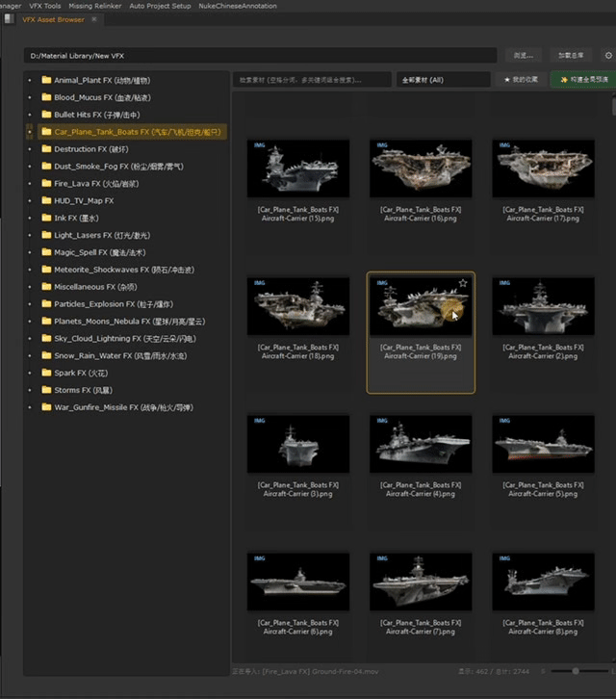Screen dimensions: 616x699
Task: Select Aircraft-Carrier (17).png thumbnail
Action: pyautogui.click(x=544, y=168)
